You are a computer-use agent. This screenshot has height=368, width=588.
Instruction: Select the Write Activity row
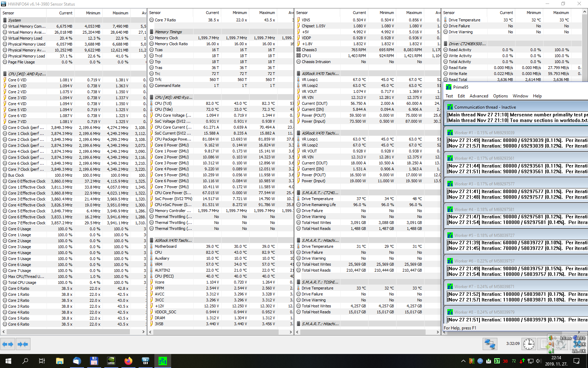(512, 56)
